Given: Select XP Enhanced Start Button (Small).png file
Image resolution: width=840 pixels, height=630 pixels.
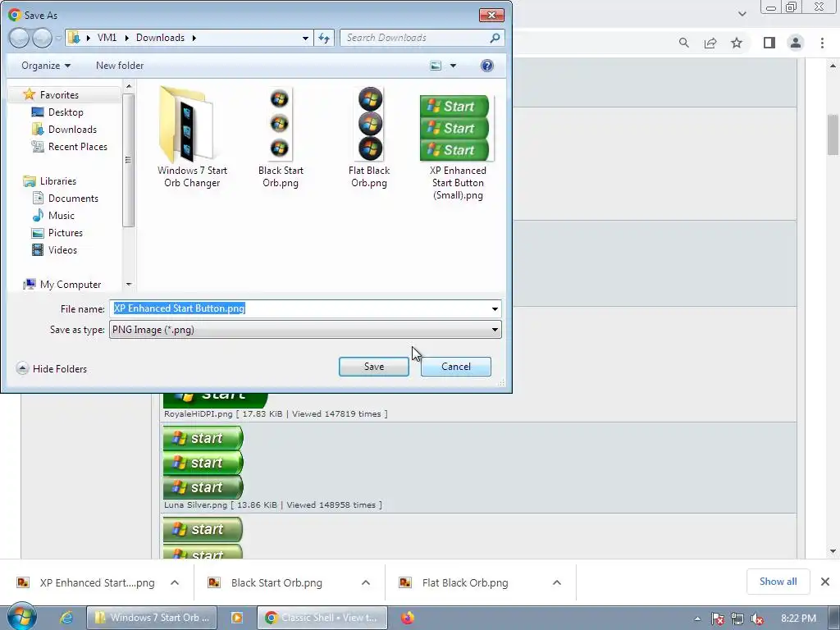Looking at the screenshot, I should [458, 144].
